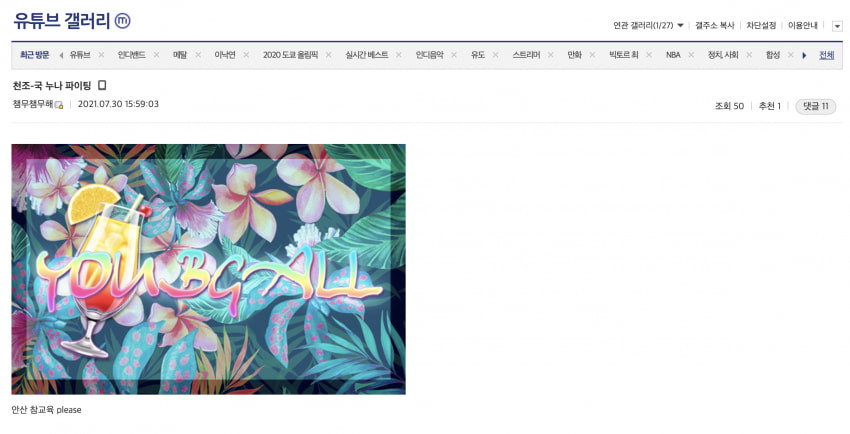Go to 합성 gallery from recent visits
Image resolution: width=850 pixels, height=434 pixels.
pyautogui.click(x=773, y=55)
